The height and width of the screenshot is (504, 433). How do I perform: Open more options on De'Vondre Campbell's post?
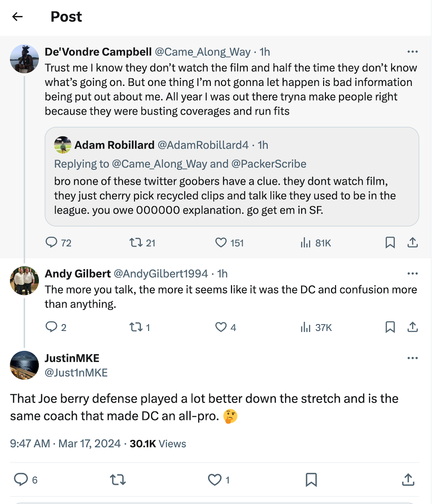click(412, 52)
